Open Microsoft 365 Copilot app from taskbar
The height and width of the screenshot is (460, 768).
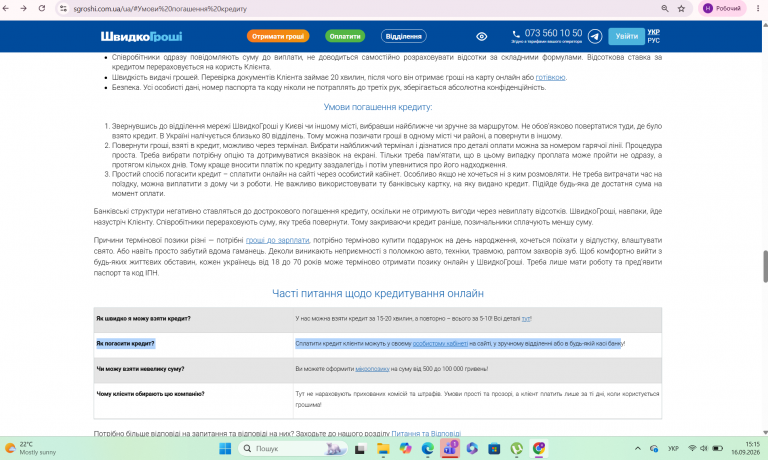point(472,448)
